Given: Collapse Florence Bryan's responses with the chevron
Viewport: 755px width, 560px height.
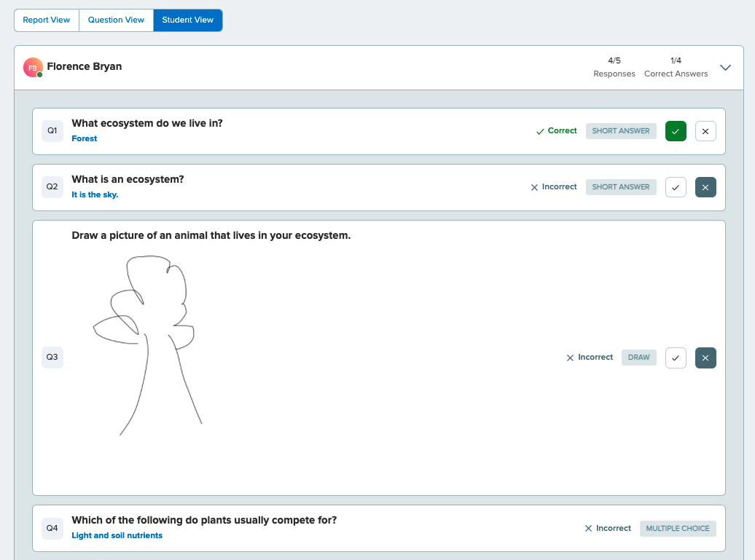Looking at the screenshot, I should (725, 66).
